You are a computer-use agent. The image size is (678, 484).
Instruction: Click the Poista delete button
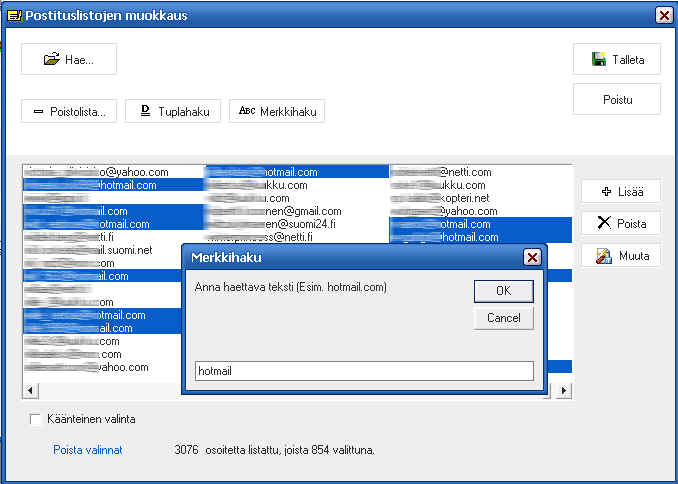[x=620, y=224]
